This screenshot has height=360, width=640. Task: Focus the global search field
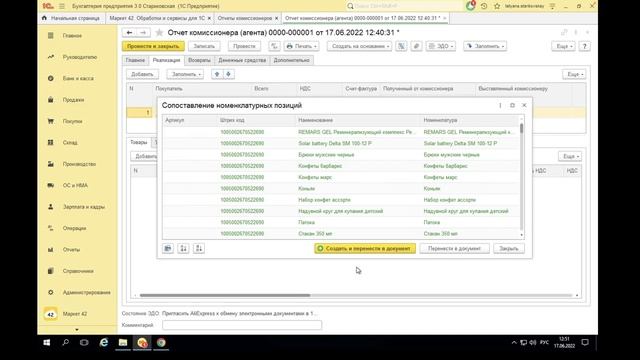pos(404,6)
